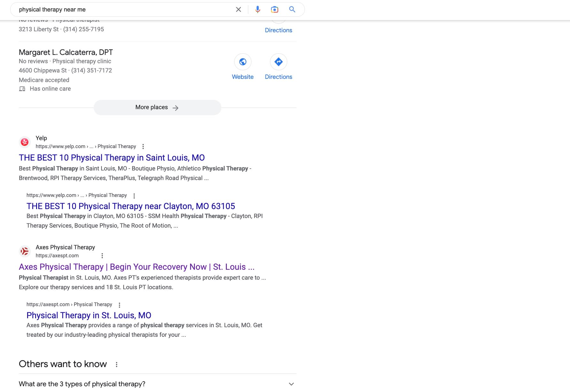Screen dimensions: 570x392
Task: Click the Has online care device icon
Action: pyautogui.click(x=22, y=89)
